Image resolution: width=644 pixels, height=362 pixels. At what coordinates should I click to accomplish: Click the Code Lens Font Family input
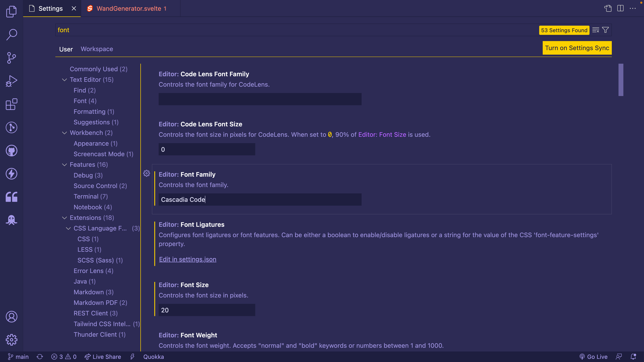[260, 99]
